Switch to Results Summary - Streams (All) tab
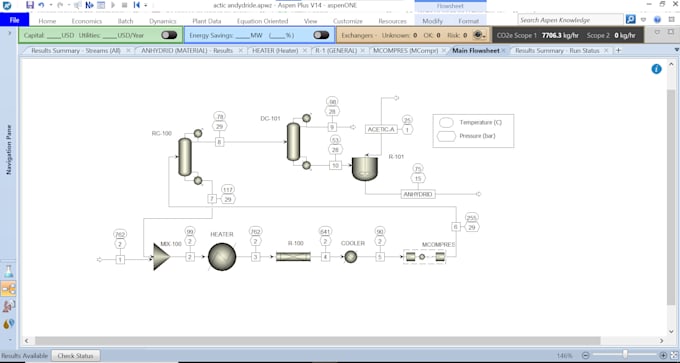 coord(76,51)
